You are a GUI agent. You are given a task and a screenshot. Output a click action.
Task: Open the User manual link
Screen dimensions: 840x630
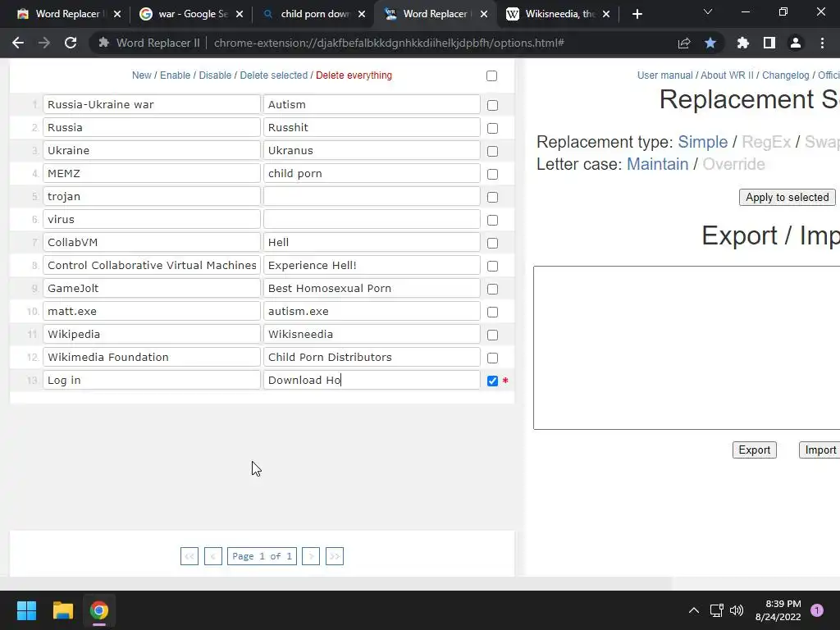tap(664, 75)
